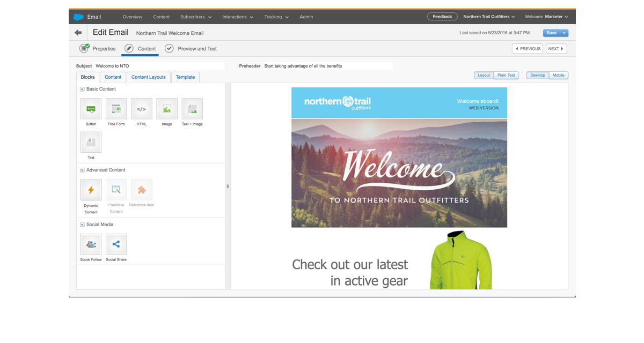Viewport: 644px width, 343px height.
Task: Click the back arrow beside Edit Email
Action: click(78, 33)
